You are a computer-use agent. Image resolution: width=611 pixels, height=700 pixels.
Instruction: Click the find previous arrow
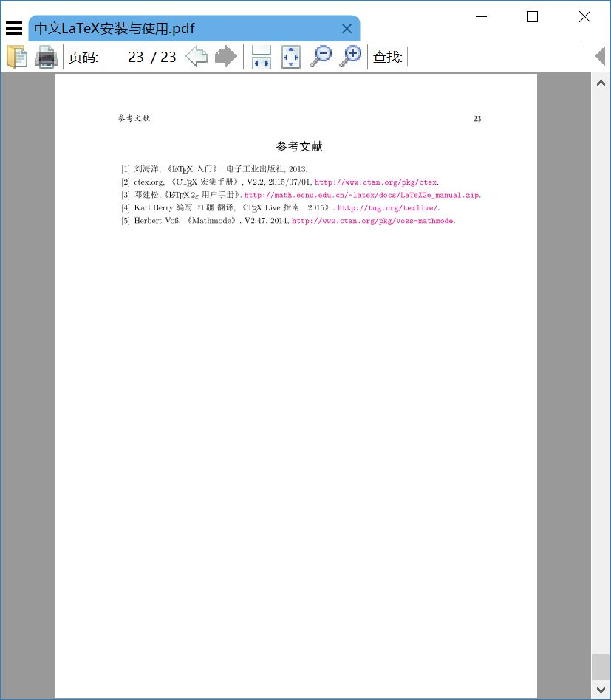pos(600,57)
